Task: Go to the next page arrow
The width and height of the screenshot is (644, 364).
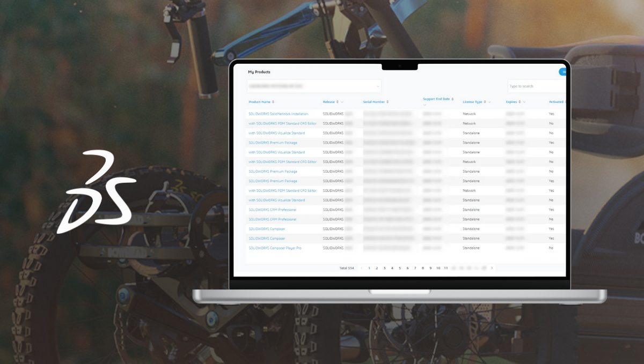Action: pos(492,268)
